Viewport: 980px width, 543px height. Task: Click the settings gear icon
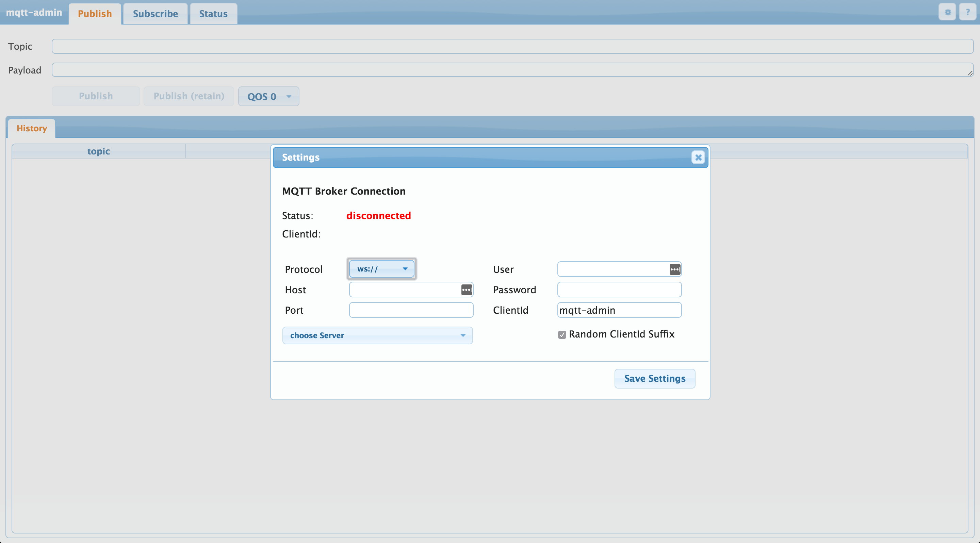click(x=948, y=11)
